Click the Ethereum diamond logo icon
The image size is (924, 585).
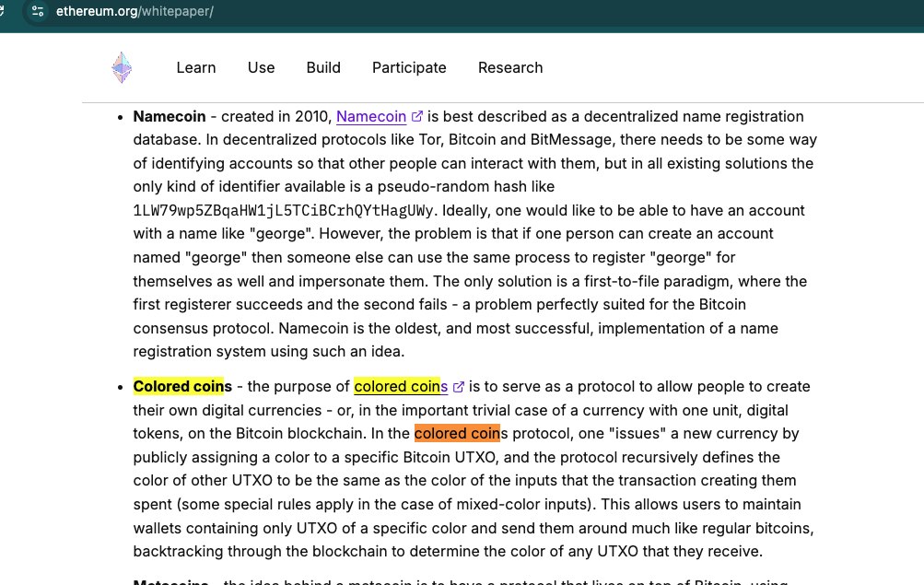point(121,67)
